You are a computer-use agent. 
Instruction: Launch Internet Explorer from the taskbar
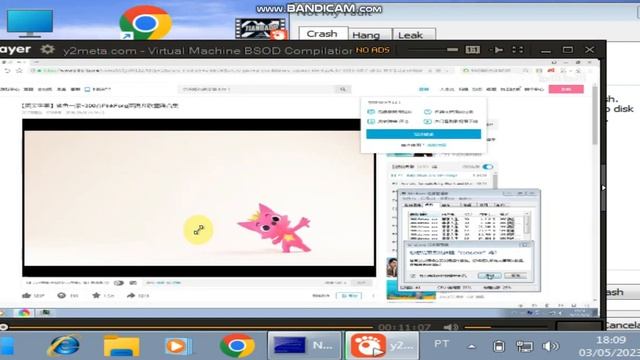(x=64, y=346)
